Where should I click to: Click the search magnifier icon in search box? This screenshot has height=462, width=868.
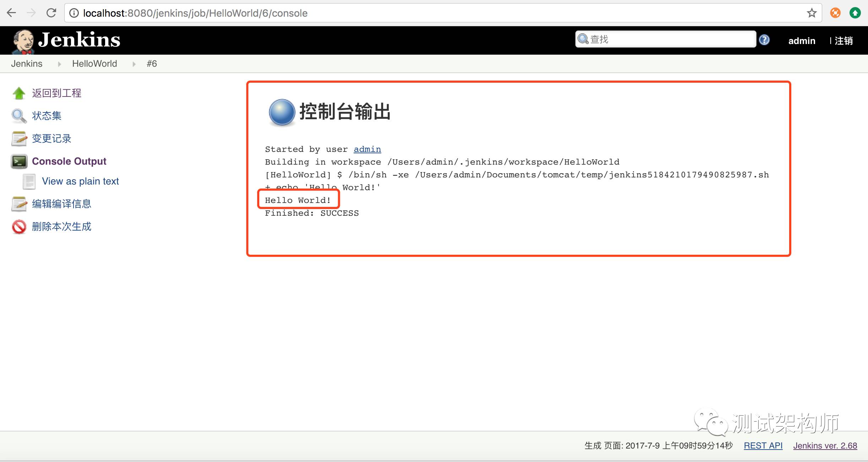(583, 39)
